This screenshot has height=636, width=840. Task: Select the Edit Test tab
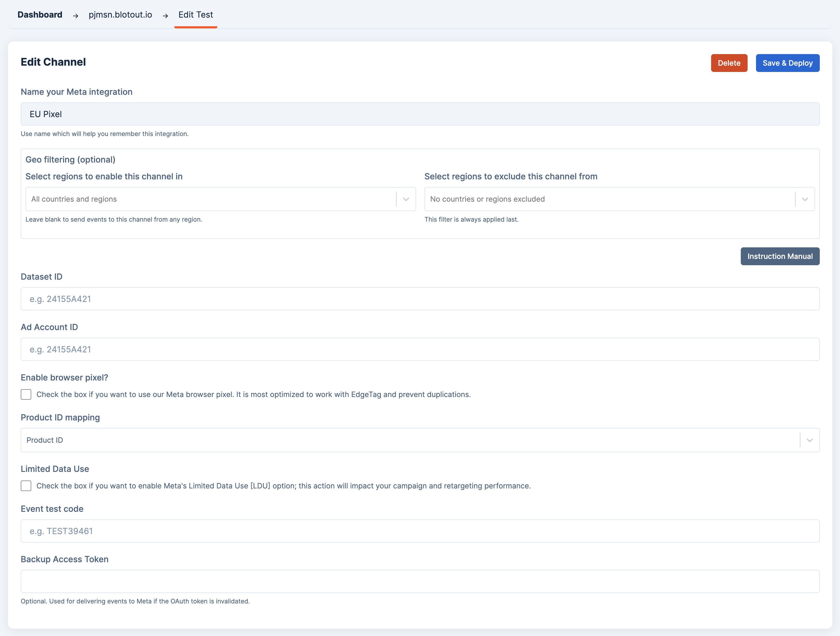(x=196, y=15)
